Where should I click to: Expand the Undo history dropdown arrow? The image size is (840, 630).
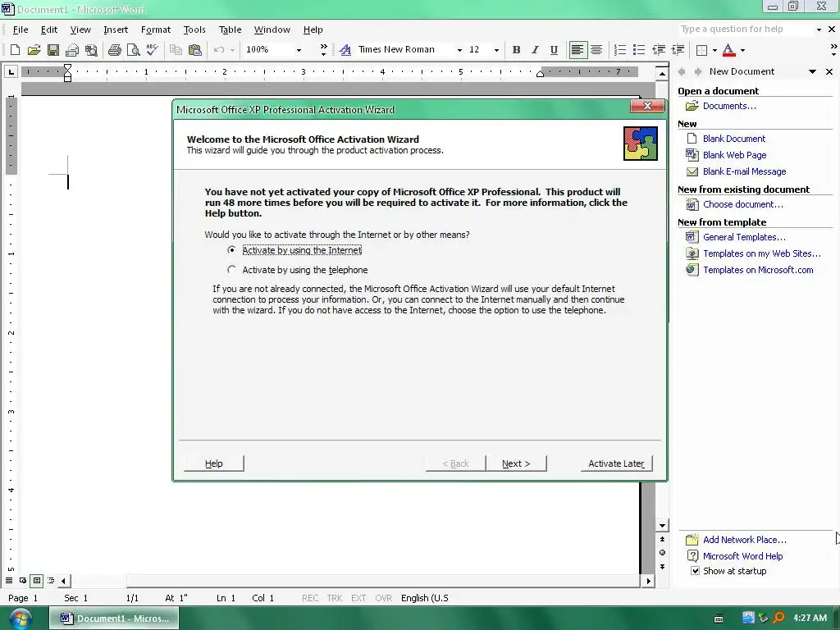pyautogui.click(x=232, y=50)
